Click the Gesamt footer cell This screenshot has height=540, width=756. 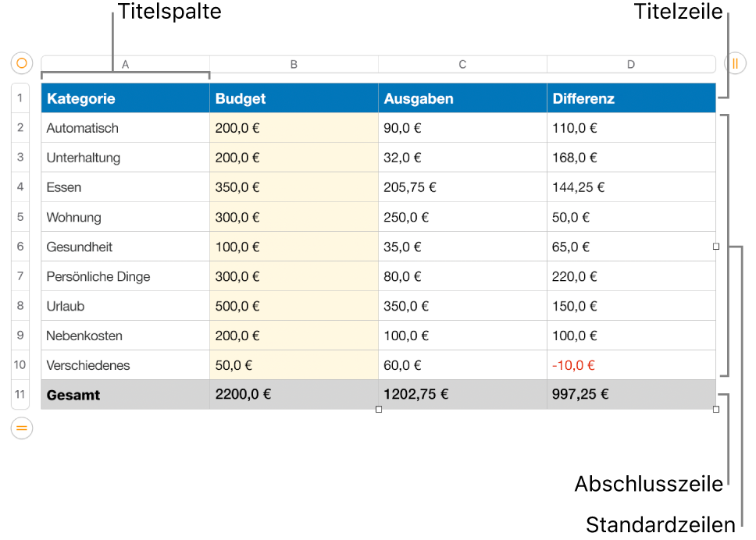tap(126, 395)
